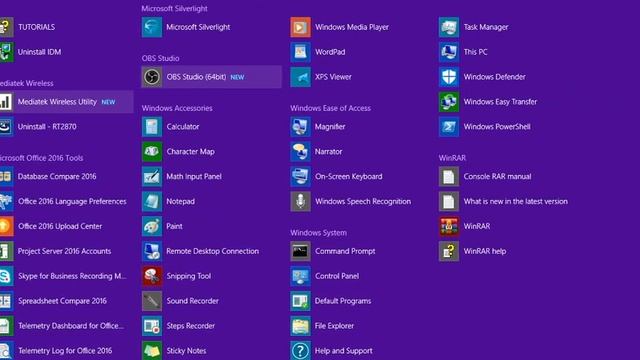Select the Windows System group heading
The width and height of the screenshot is (640, 360).
[318, 233]
